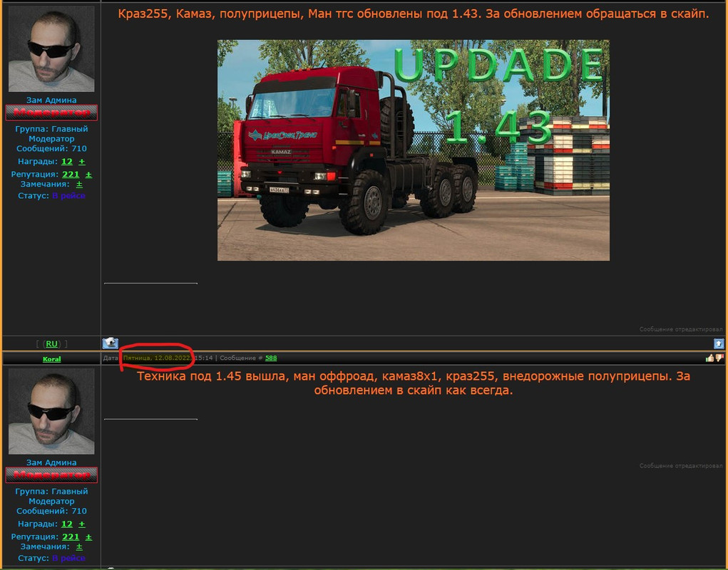Click the reputation ± link in the 1.45 post
Screen dimensions: 728x570
point(88,537)
